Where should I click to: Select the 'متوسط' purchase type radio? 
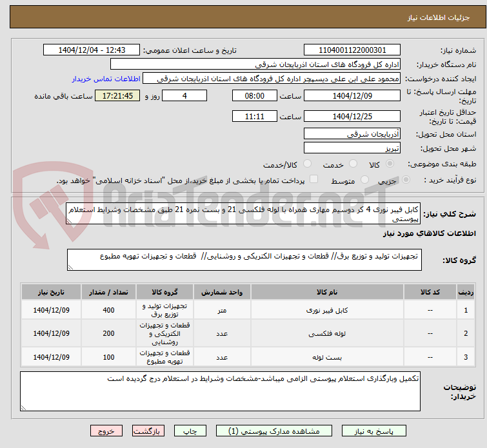point(364,180)
